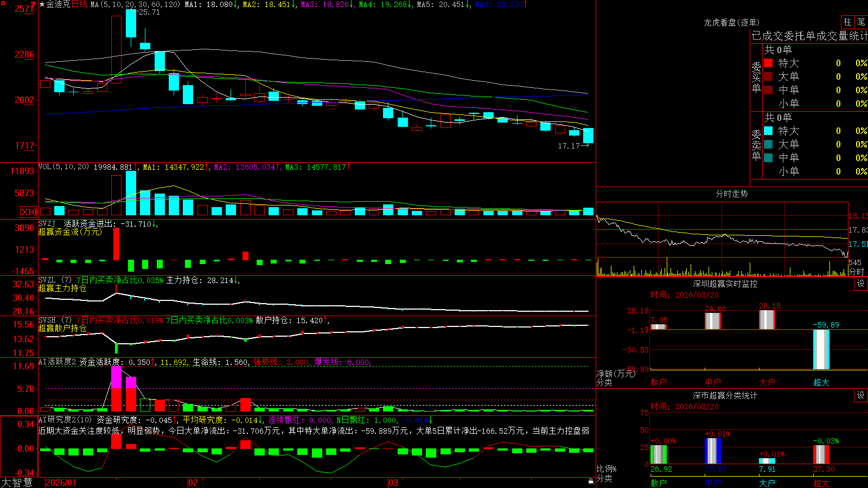Click the MA5: 20.451 value
Viewport: 868px width, 488px height.
pyautogui.click(x=443, y=4)
